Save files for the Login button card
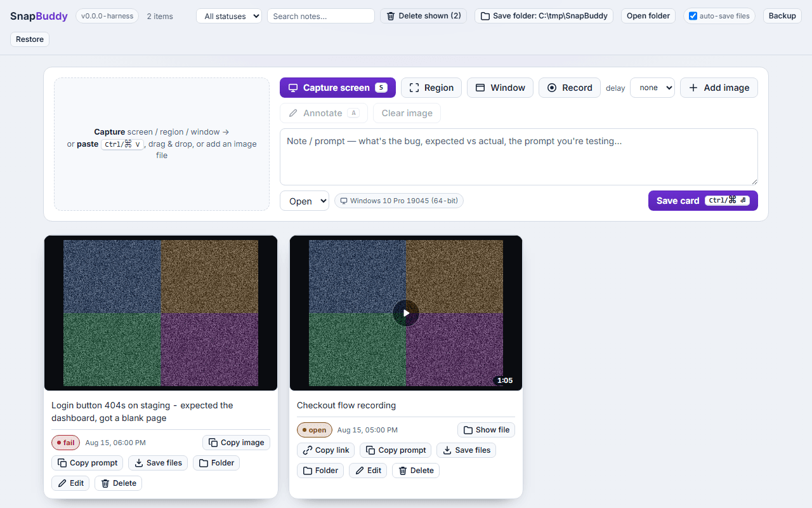 tap(159, 463)
